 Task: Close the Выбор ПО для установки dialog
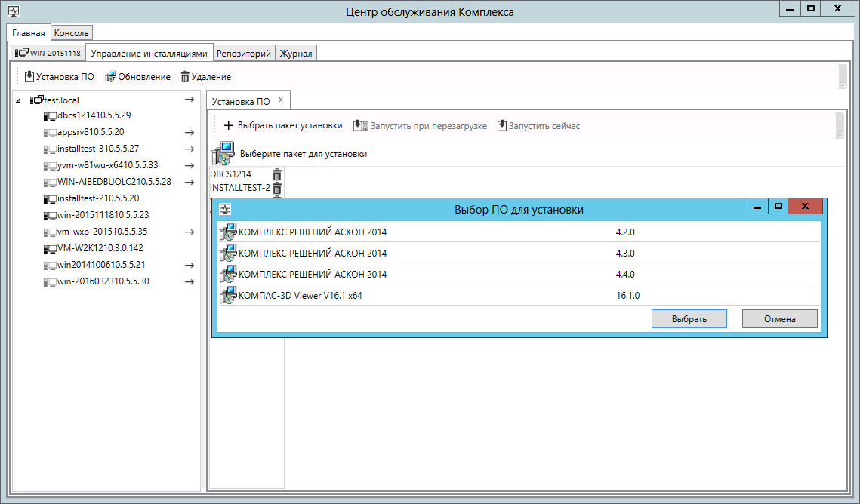click(x=805, y=207)
